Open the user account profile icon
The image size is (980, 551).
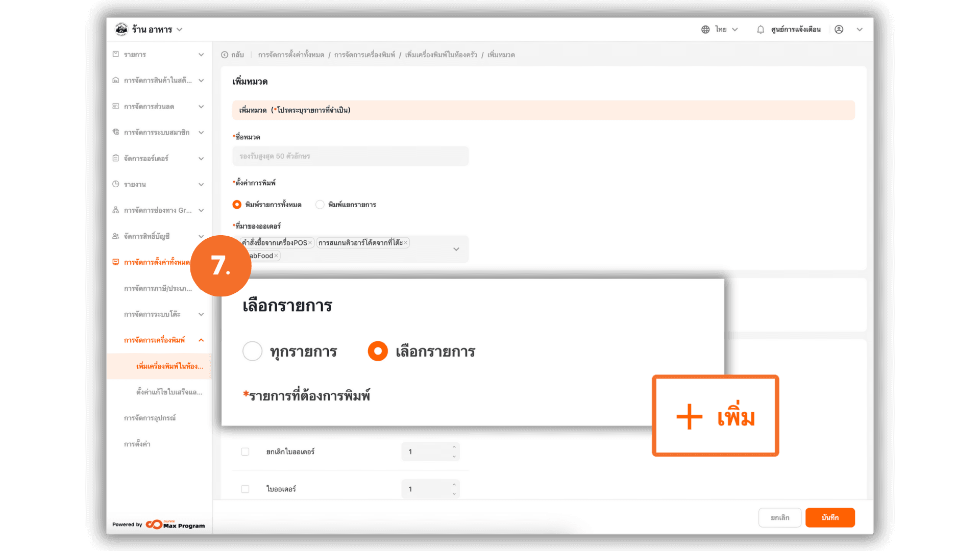(x=839, y=30)
